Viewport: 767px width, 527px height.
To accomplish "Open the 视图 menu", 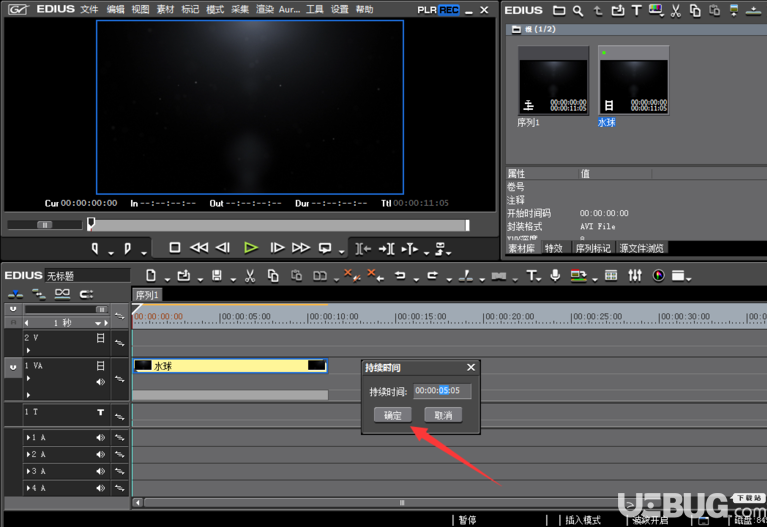I will coord(140,9).
